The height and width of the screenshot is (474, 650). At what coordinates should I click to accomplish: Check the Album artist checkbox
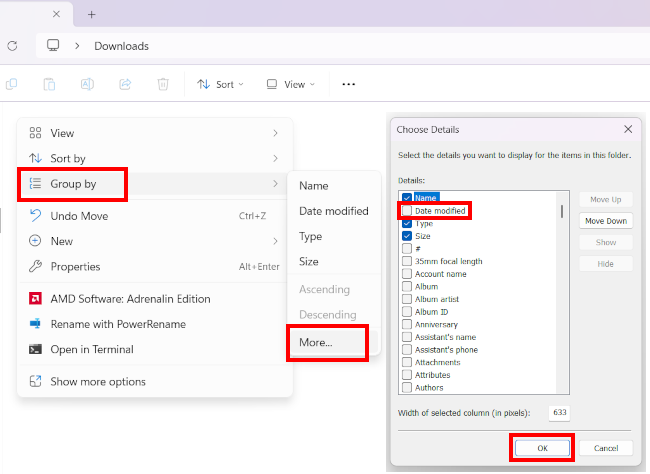click(x=407, y=299)
